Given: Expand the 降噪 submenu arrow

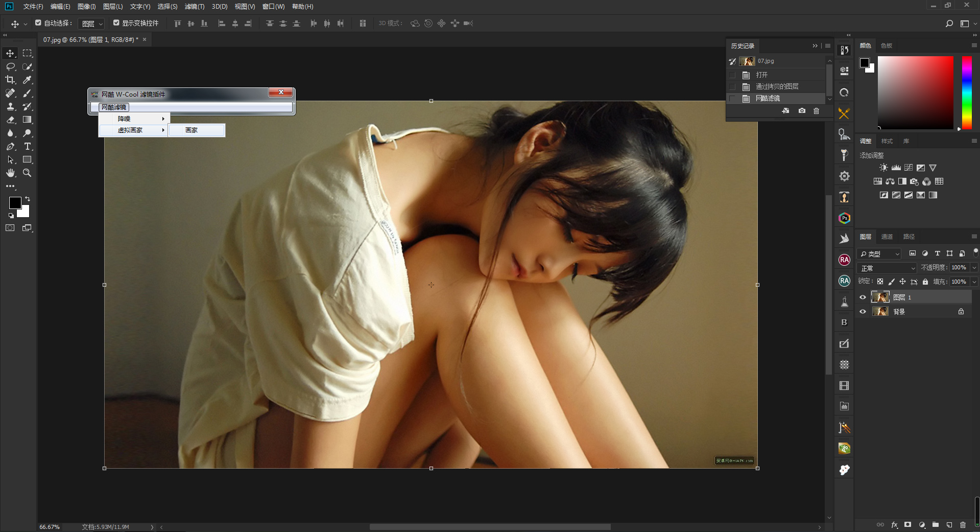Looking at the screenshot, I should coord(163,118).
